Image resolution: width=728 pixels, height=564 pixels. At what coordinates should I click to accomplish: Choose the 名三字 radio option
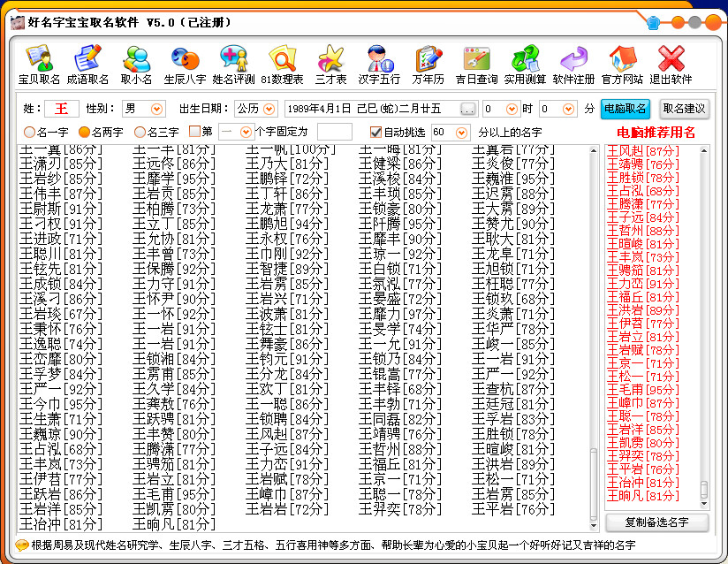140,133
